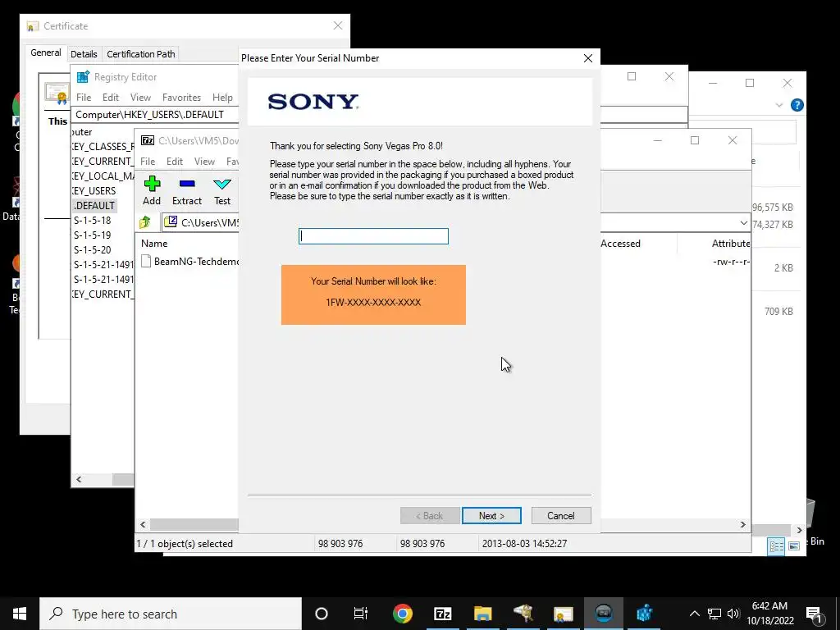Click the greyed < Back button
840x630 pixels.
point(430,515)
